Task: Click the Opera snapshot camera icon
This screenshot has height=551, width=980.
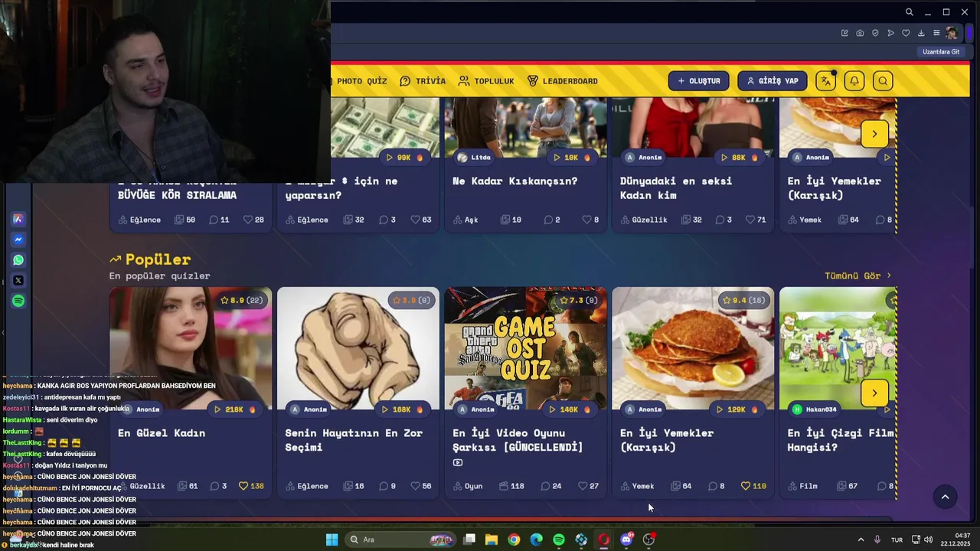Action: [x=860, y=33]
